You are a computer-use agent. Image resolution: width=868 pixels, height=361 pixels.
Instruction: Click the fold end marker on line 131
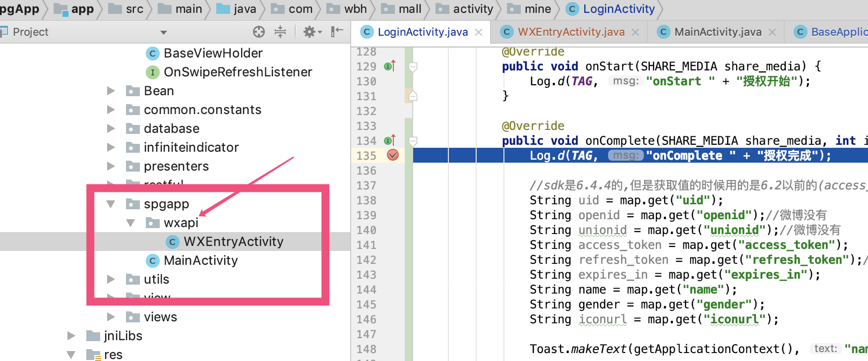coord(413,96)
